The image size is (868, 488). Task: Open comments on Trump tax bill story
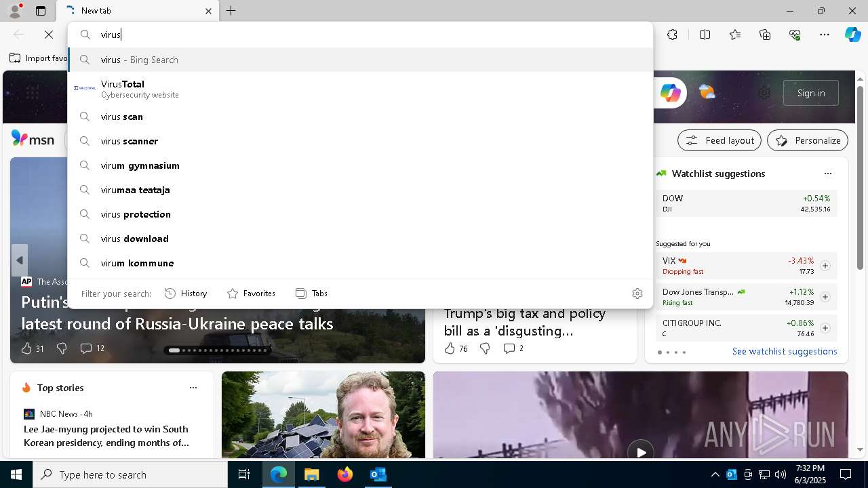pos(513,348)
